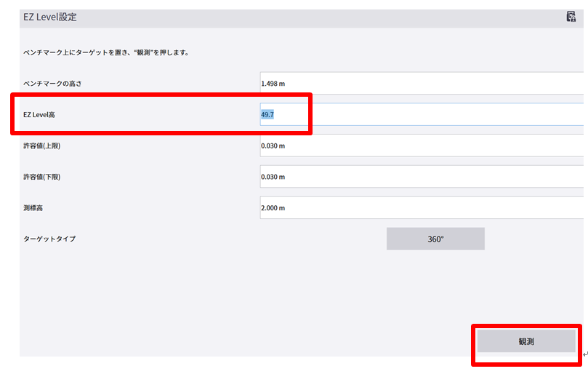The image size is (588, 374).
Task: Click the 測標高 label
Action: (33, 208)
